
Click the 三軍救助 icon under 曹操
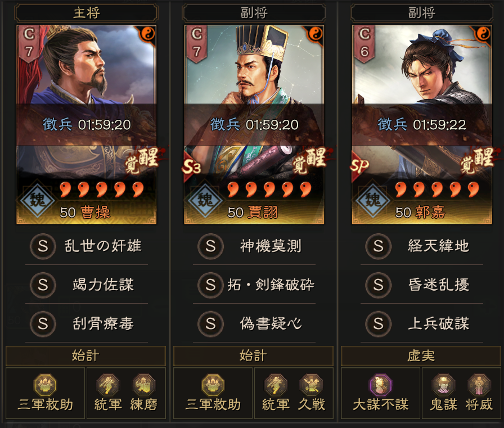tap(46, 385)
